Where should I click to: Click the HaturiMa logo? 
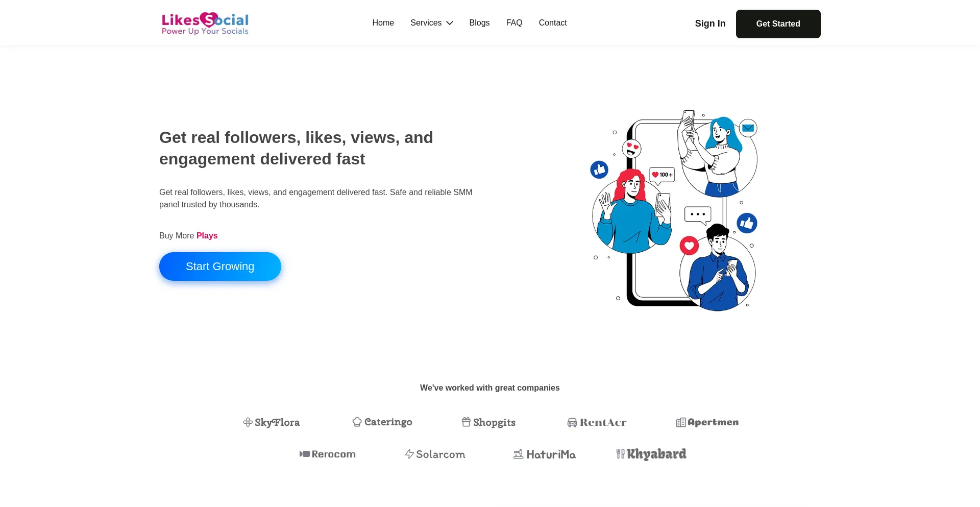(544, 454)
